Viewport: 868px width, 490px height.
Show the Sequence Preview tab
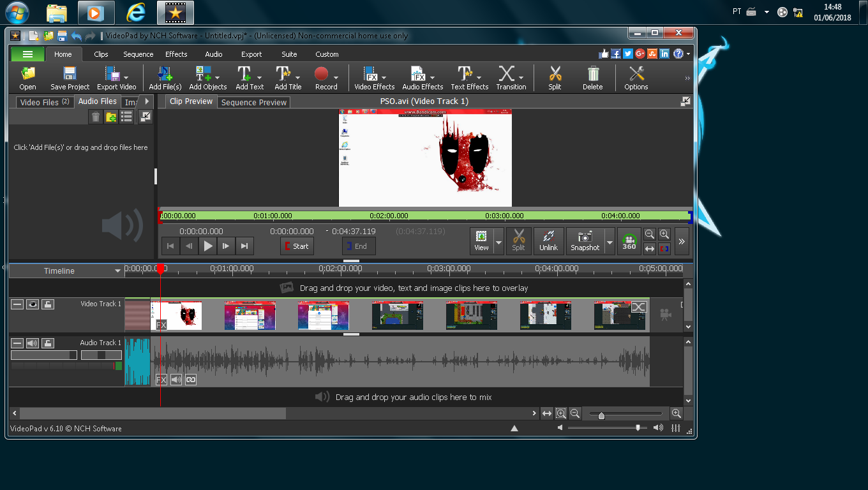tap(254, 102)
